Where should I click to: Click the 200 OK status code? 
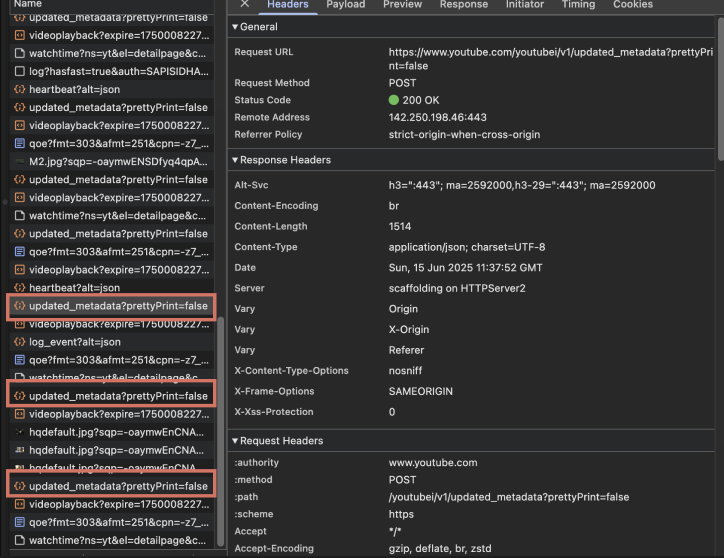(421, 100)
